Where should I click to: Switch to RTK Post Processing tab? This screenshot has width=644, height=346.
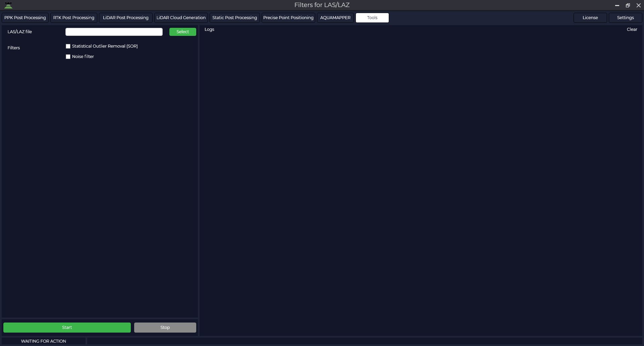pos(74,18)
